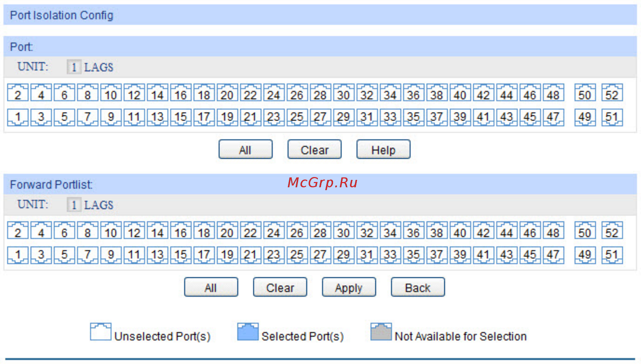Open the Help button
The width and height of the screenshot is (641, 364).
click(383, 149)
